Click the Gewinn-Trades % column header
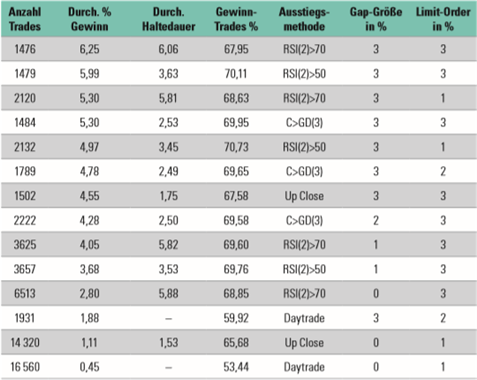This screenshot has height=380, width=477. tap(236, 19)
